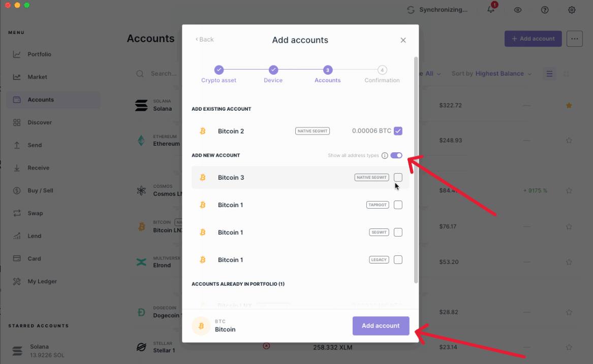Check the Bitcoin 3 Native Segwit checkbox

pyautogui.click(x=398, y=177)
